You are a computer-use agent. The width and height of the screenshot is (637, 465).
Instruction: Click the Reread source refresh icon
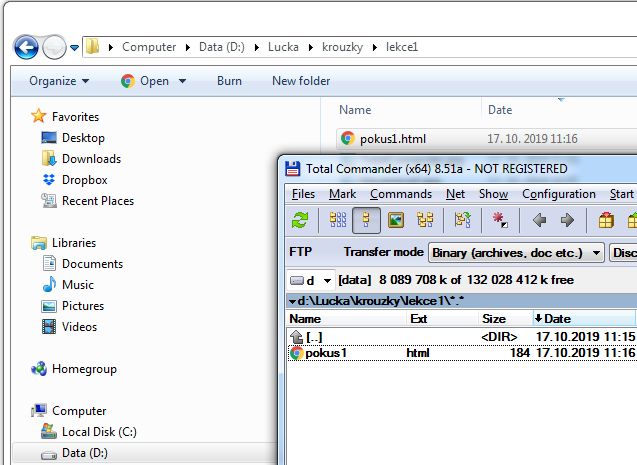tap(299, 220)
